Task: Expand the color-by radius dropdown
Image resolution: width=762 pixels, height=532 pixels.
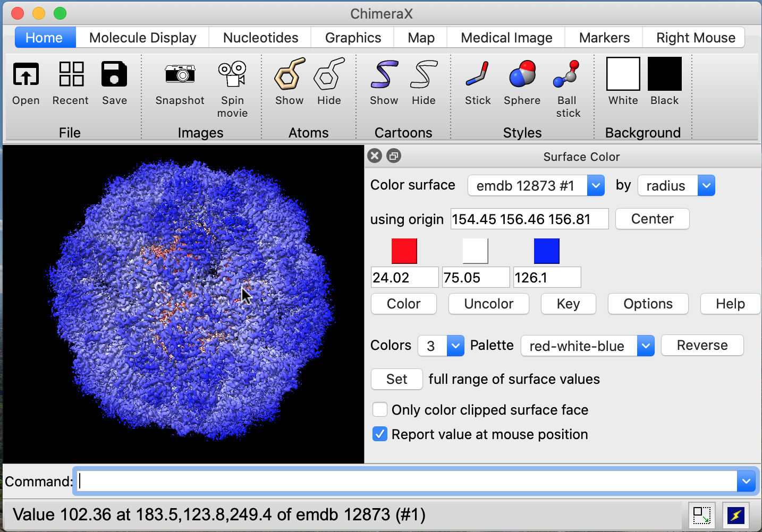Action: click(x=676, y=186)
